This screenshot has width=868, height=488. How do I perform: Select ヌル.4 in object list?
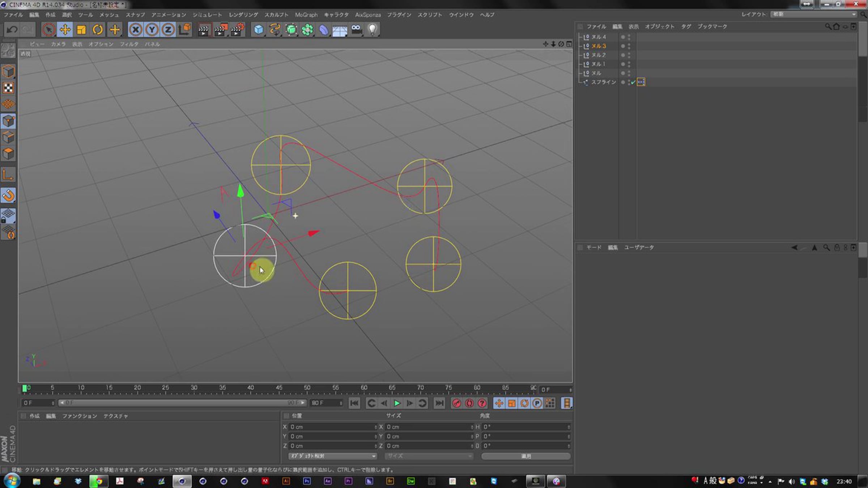click(599, 37)
